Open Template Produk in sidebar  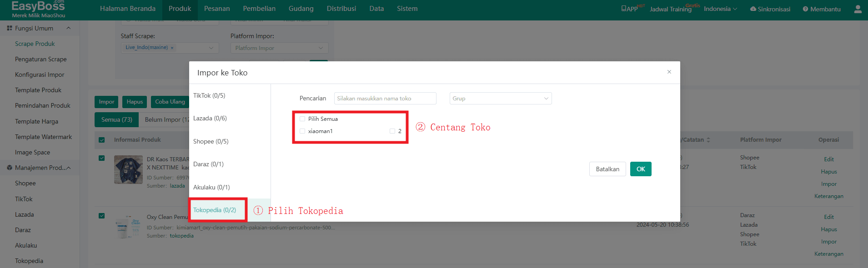tap(38, 90)
